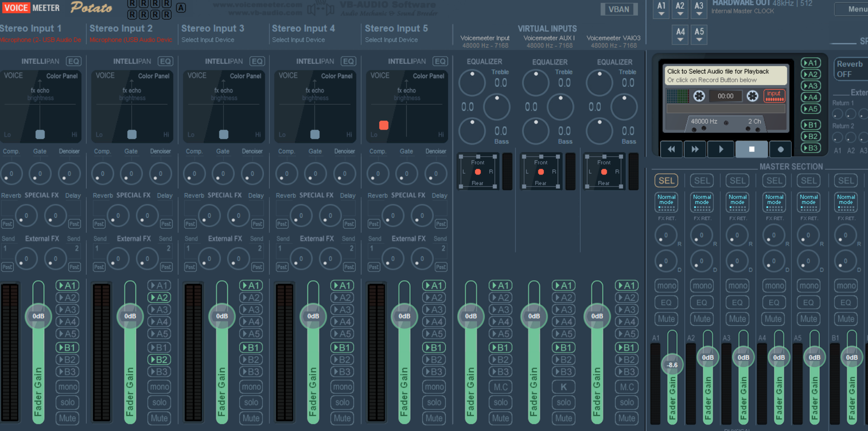Click the M.C button on Voicemeeter Input strip
This screenshot has height=431, width=868.
501,387
